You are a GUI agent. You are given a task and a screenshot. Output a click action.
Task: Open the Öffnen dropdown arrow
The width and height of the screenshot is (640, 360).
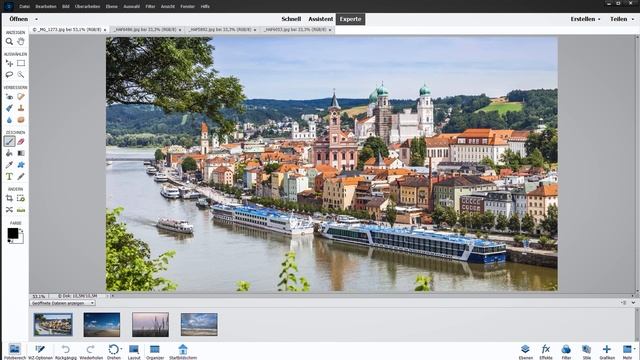click(36, 19)
